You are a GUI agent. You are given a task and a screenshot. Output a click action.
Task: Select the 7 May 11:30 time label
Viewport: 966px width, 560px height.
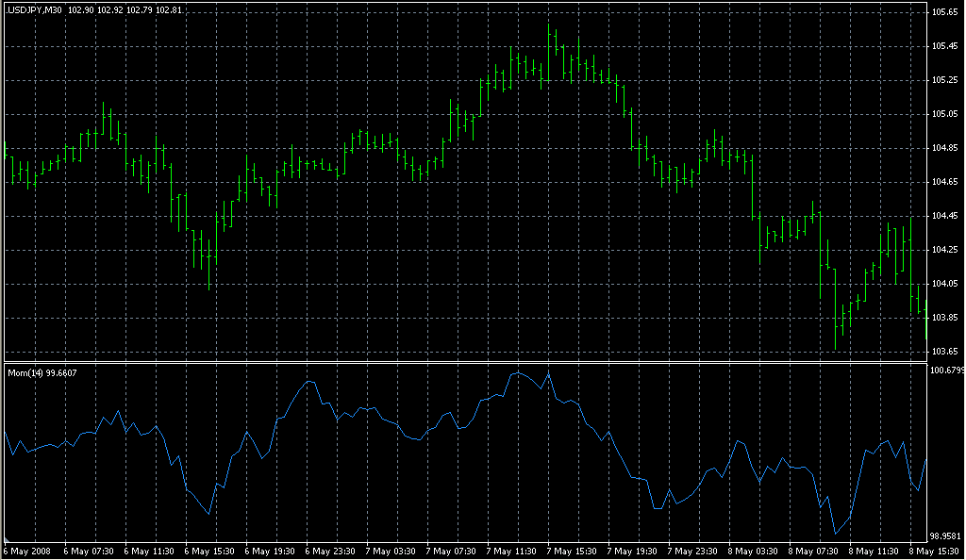point(511,551)
